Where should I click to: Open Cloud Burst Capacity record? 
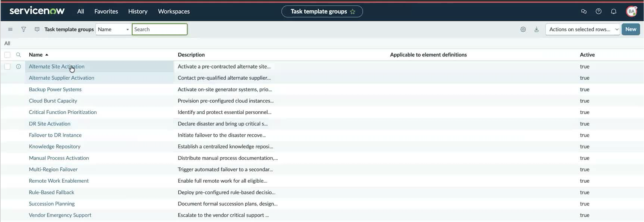point(53,101)
